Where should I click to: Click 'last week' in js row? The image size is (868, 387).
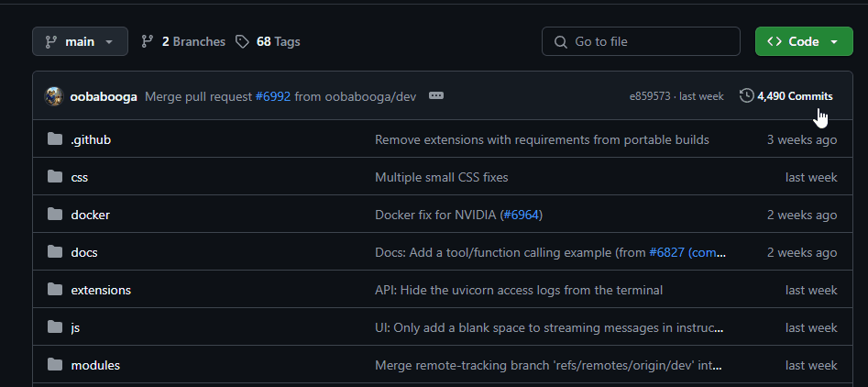click(x=811, y=327)
